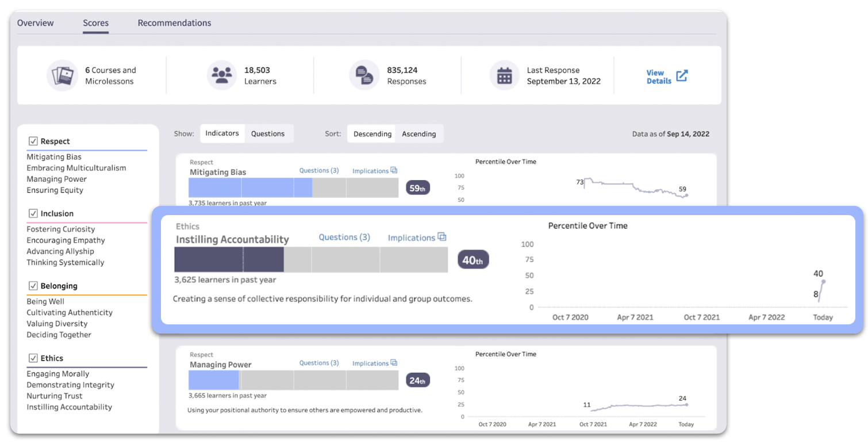Disable the Ethics category checkbox
Viewport: 868px width, 444px height.
tap(33, 358)
